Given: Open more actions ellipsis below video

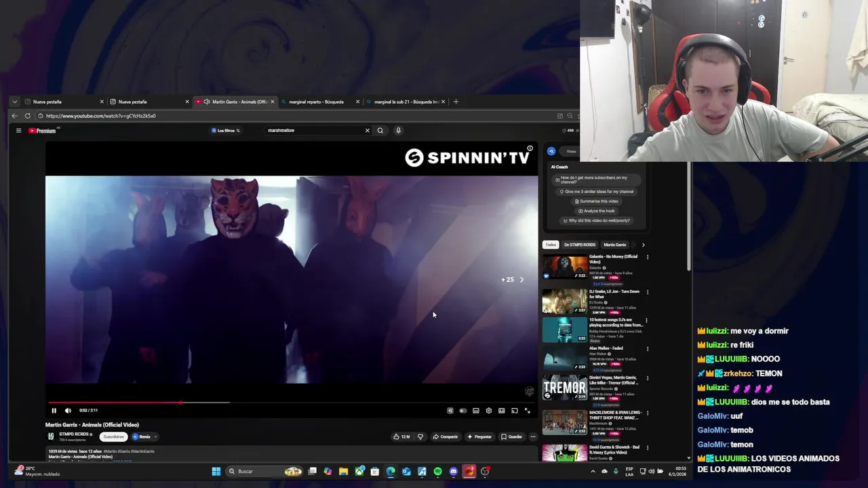Looking at the screenshot, I should coord(533,436).
